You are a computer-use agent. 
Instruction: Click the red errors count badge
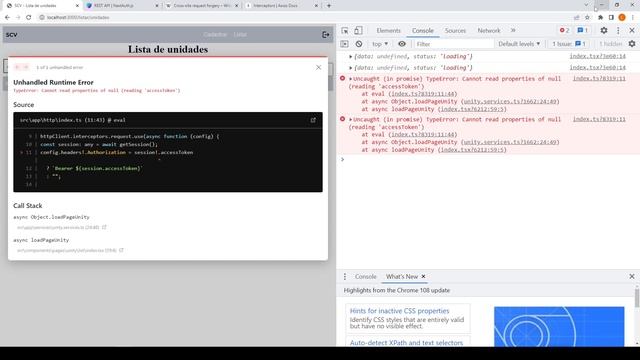click(564, 31)
